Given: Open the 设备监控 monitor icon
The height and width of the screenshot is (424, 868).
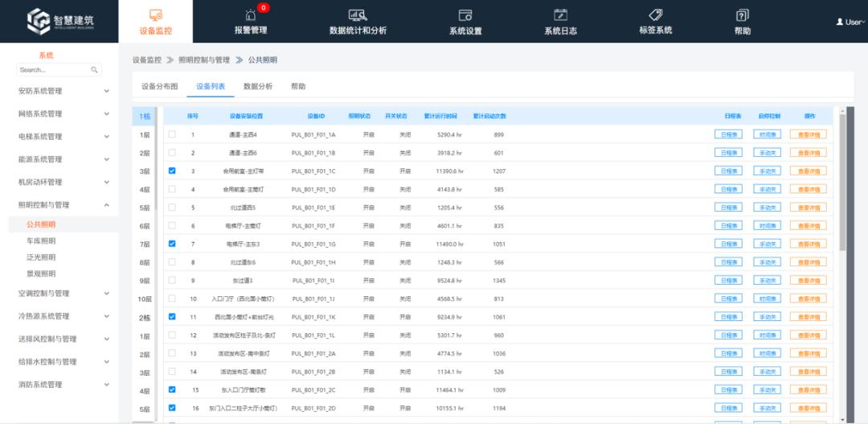Looking at the screenshot, I should click(x=156, y=15).
